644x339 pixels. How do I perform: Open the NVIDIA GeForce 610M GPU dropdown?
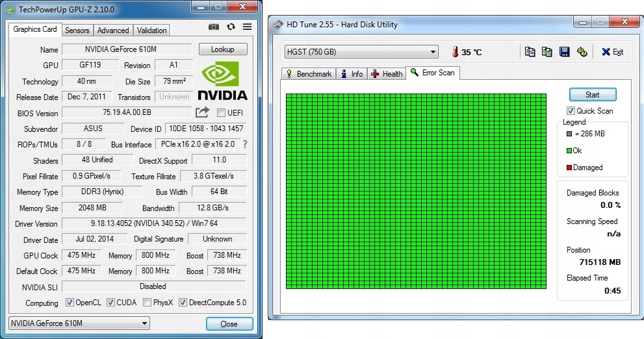click(x=79, y=323)
